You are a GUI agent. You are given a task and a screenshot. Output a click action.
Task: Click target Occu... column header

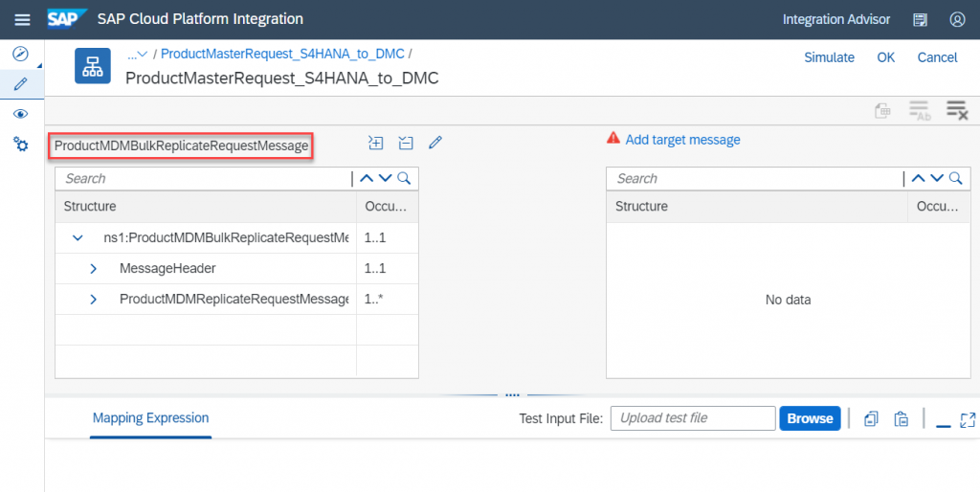click(937, 207)
